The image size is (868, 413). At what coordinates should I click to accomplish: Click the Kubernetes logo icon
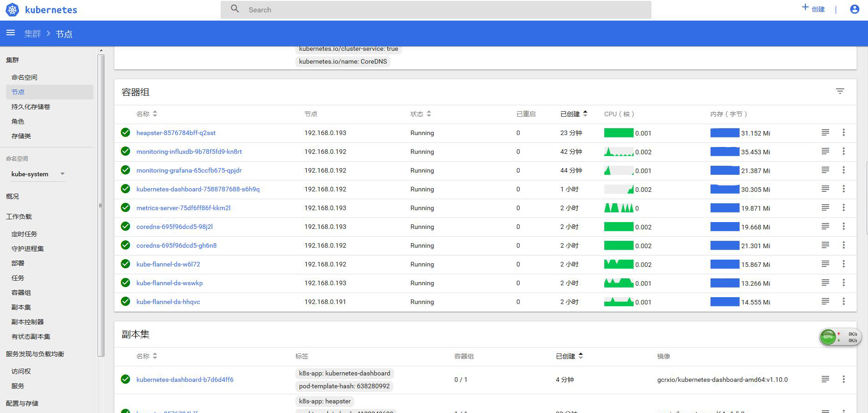[x=12, y=10]
